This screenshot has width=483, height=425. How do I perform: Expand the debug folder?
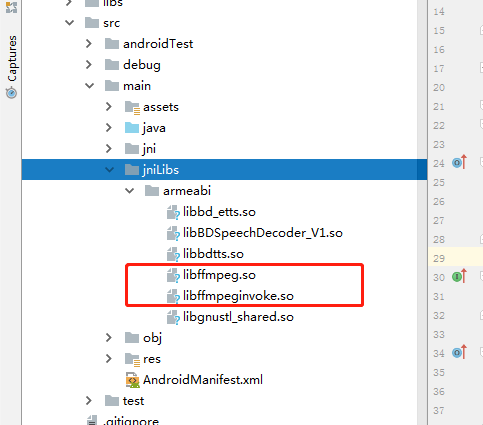pos(89,65)
